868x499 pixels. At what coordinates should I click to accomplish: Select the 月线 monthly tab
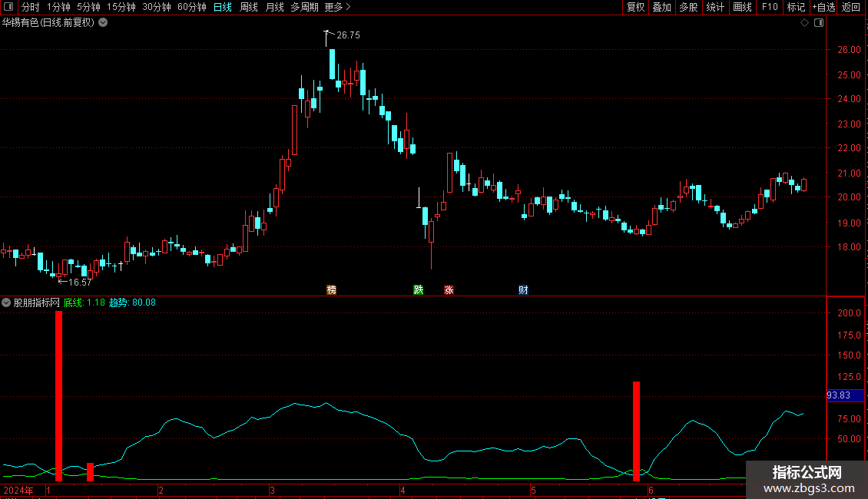(x=274, y=7)
